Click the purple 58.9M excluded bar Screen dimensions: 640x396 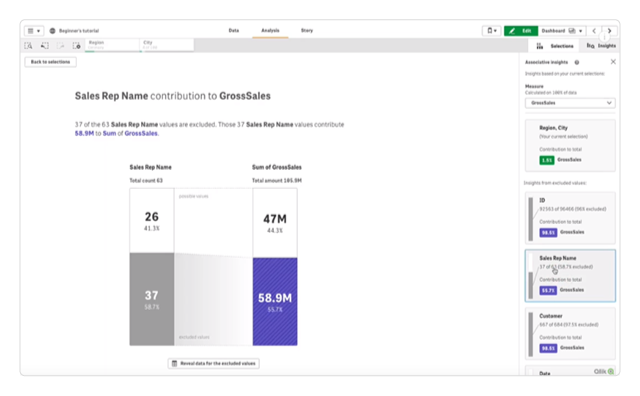pyautogui.click(x=275, y=302)
